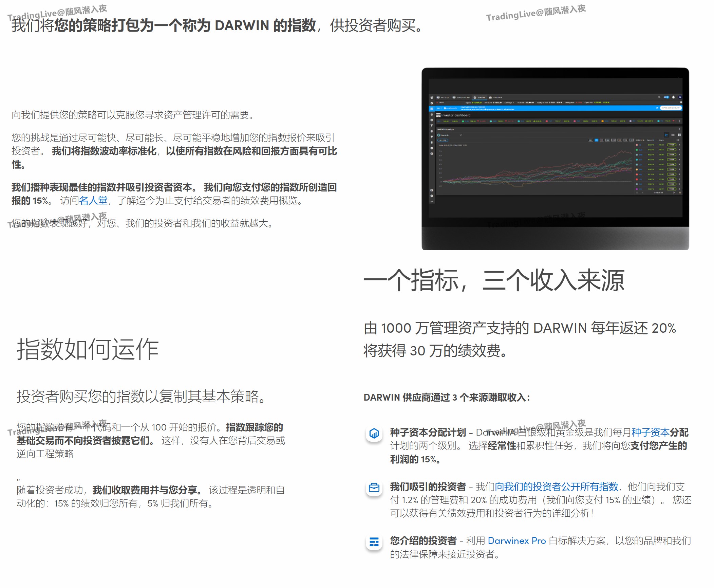
Task: Toggle the blue switch near the notification bell
Action: pyautogui.click(x=666, y=97)
